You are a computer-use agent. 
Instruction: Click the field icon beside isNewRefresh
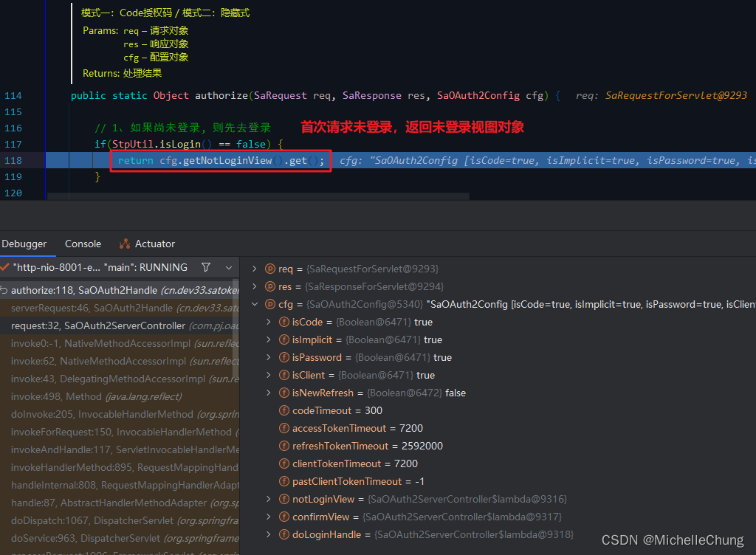click(x=284, y=393)
